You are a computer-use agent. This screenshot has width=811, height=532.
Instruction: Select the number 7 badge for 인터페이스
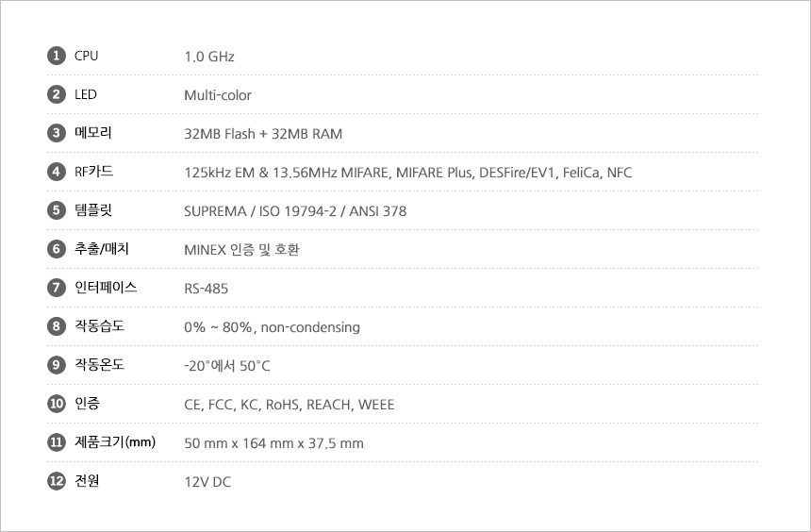tap(57, 288)
